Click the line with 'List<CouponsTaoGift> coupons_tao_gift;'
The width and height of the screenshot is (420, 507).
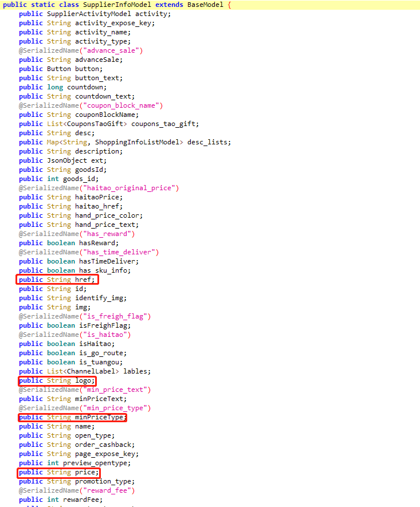(109, 124)
